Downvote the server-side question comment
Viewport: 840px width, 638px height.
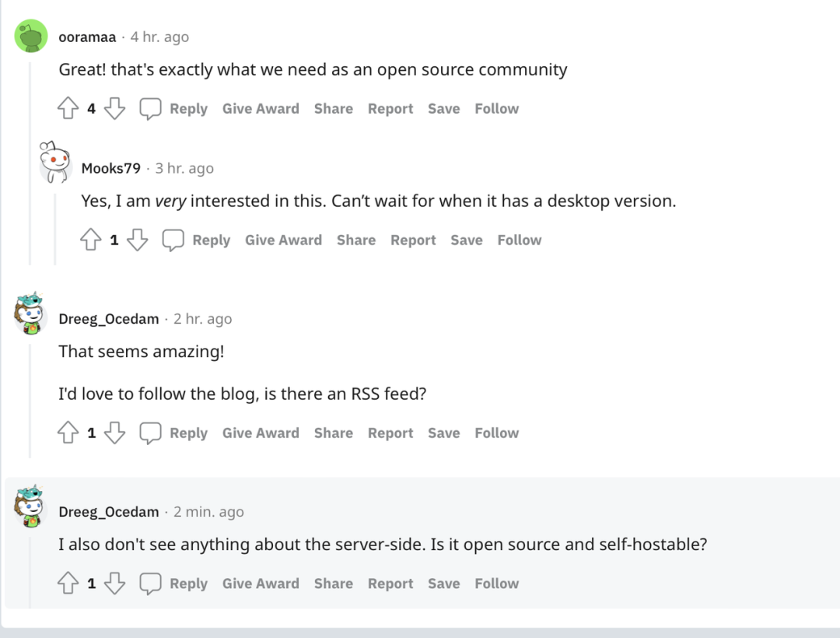114,584
